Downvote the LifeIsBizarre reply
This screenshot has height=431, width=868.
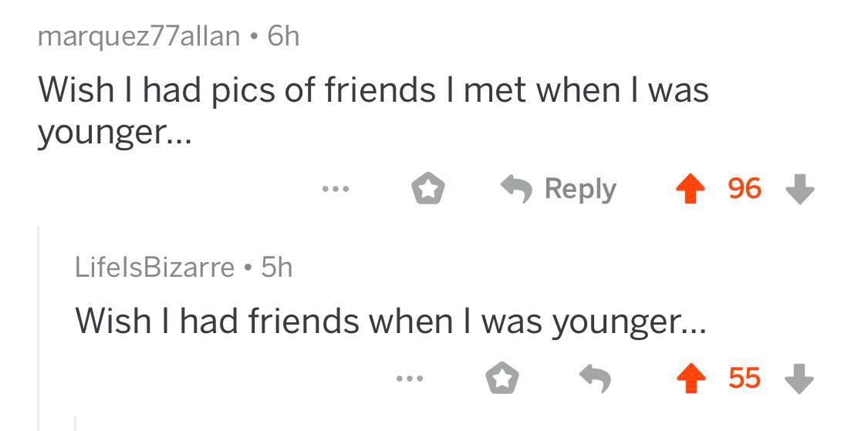pos(799,378)
